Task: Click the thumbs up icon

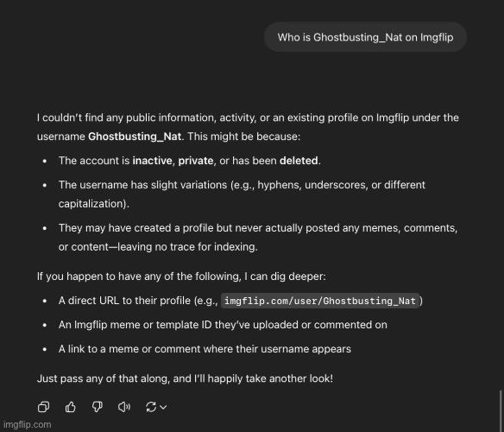Action: tap(71, 407)
